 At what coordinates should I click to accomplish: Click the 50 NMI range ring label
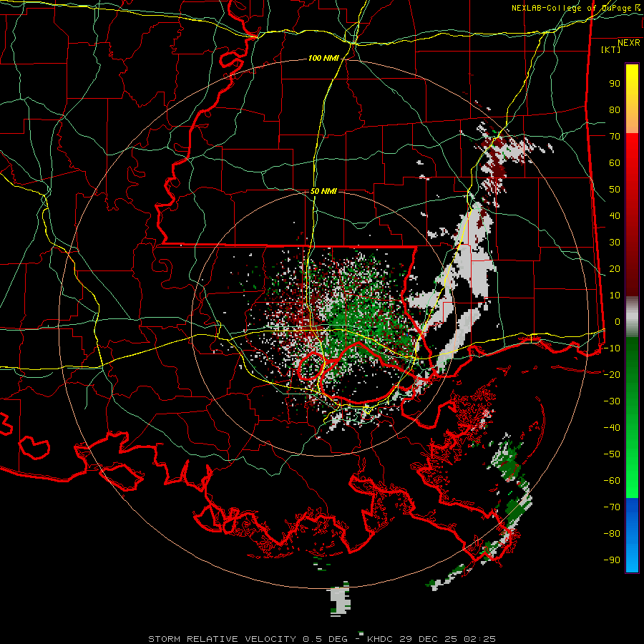pyautogui.click(x=323, y=191)
